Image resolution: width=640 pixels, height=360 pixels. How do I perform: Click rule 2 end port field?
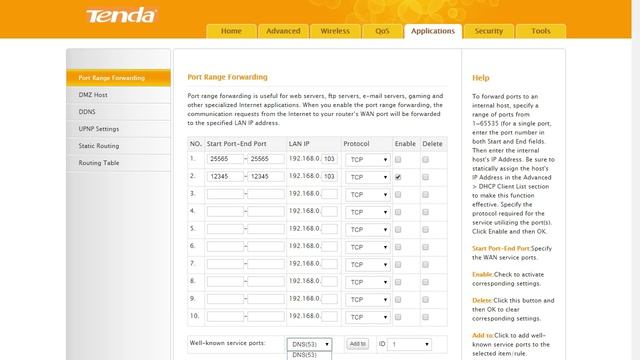(x=266, y=177)
